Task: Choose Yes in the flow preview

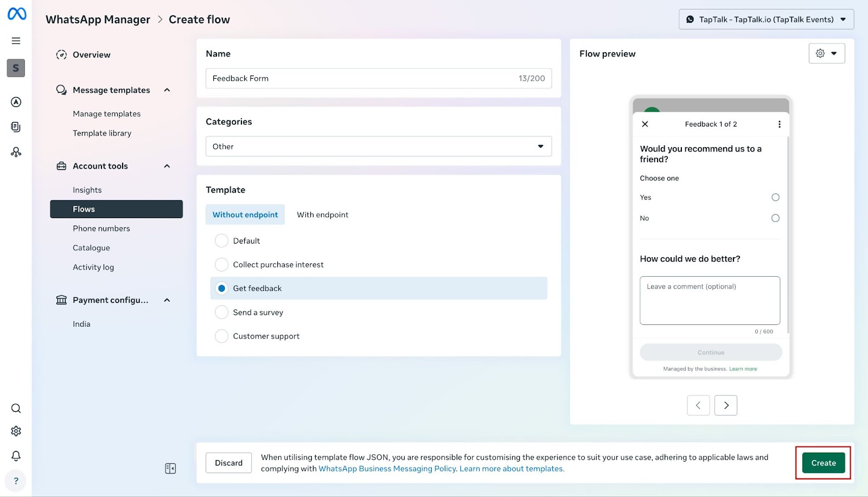Action: click(775, 197)
